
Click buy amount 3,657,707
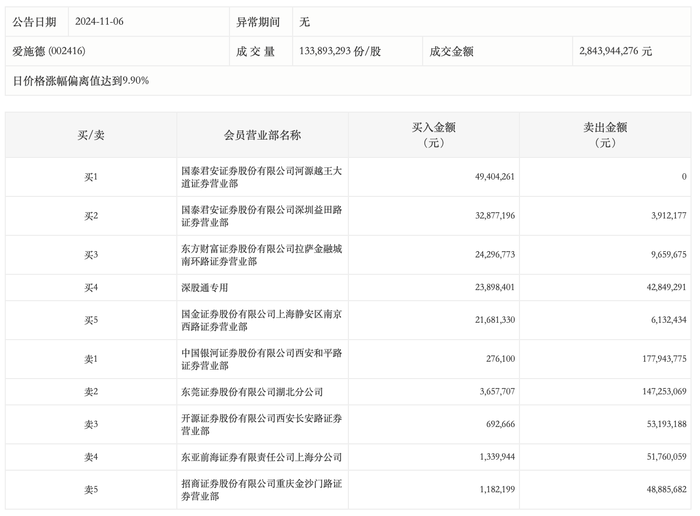click(497, 391)
